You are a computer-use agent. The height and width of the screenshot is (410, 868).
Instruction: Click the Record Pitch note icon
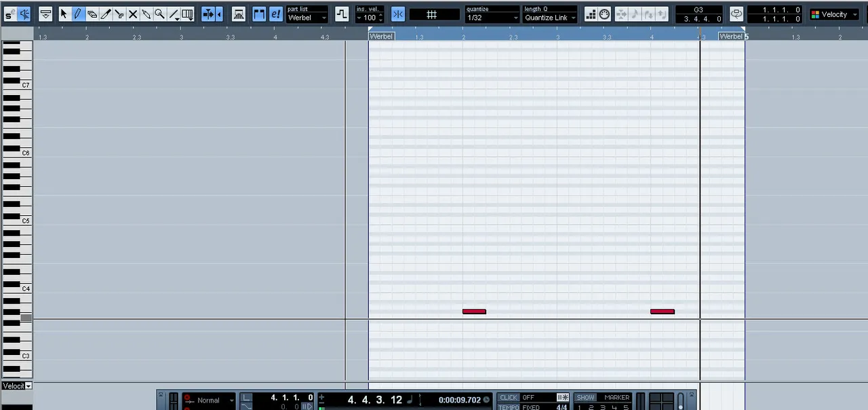tap(635, 14)
